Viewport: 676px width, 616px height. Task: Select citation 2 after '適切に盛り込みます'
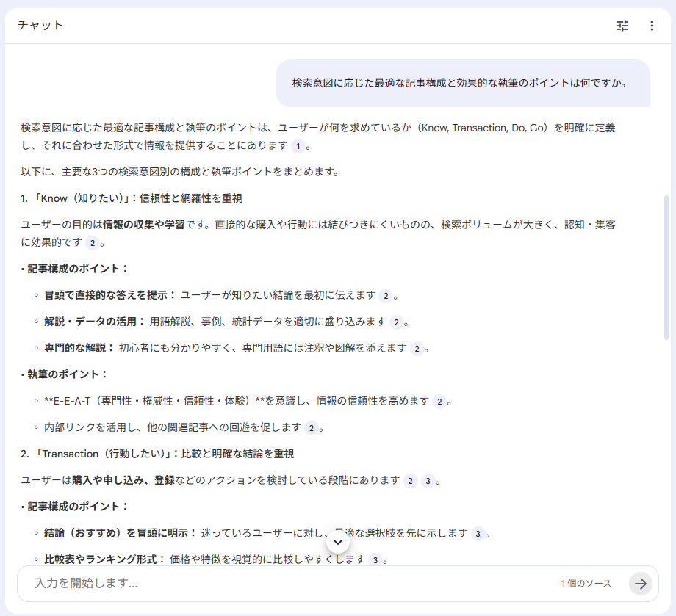click(396, 322)
